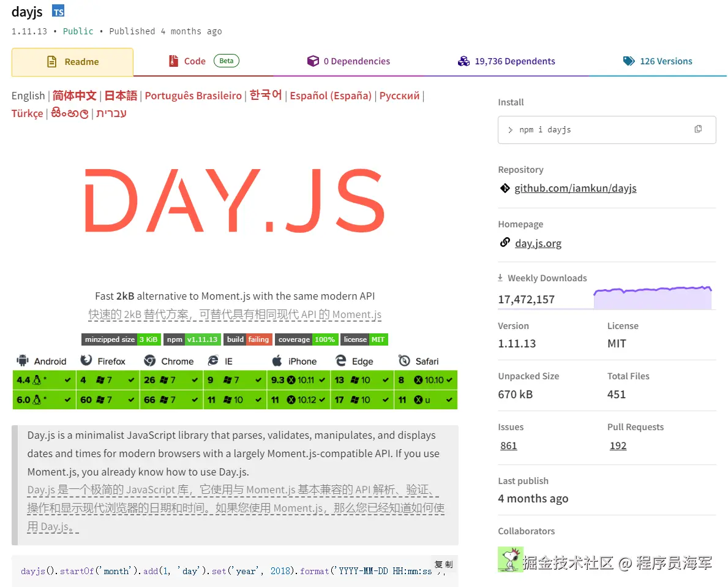This screenshot has height=587, width=728.
Task: Open Português Brasileiro readme link
Action: coord(193,96)
